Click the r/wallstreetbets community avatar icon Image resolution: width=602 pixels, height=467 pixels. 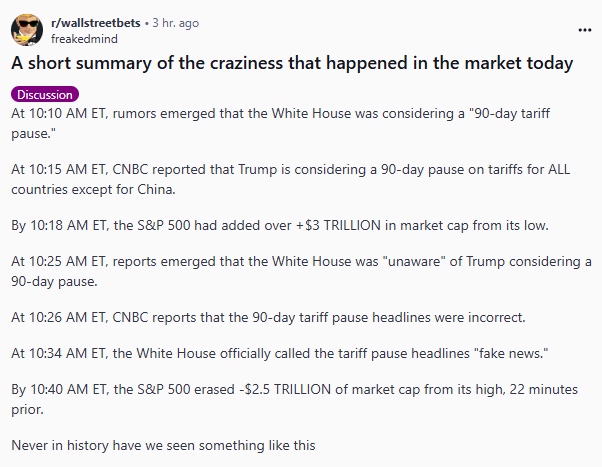26,30
